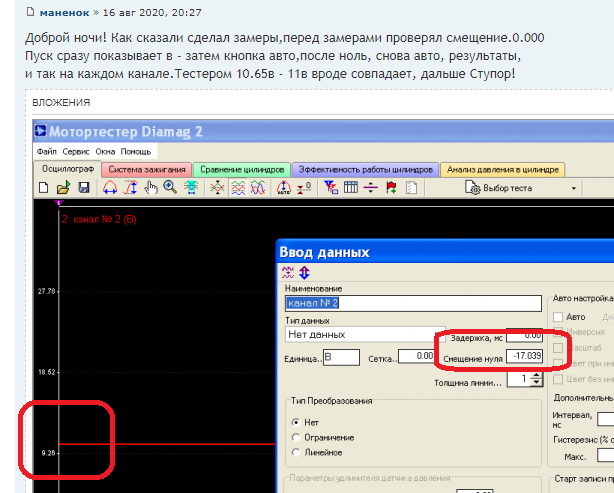
Task: Click the Diamag title bar application icon
Action: [40, 131]
